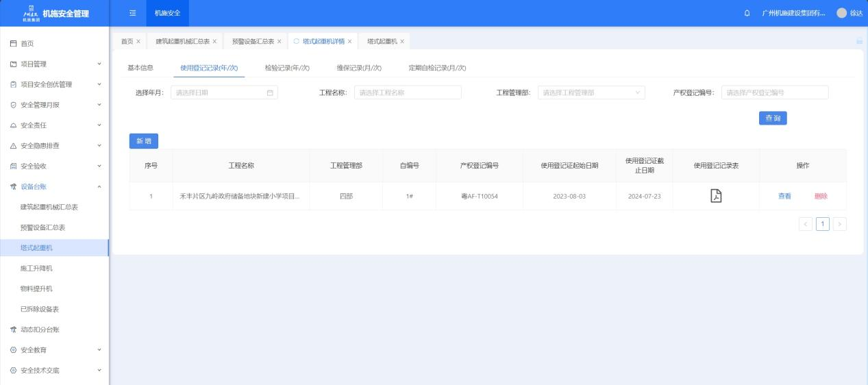
Task: Click the 删除 link in table row
Action: tap(821, 196)
